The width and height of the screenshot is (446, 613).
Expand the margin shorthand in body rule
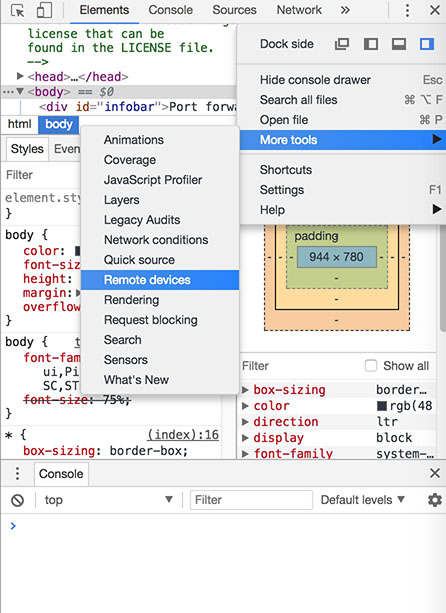(78, 293)
